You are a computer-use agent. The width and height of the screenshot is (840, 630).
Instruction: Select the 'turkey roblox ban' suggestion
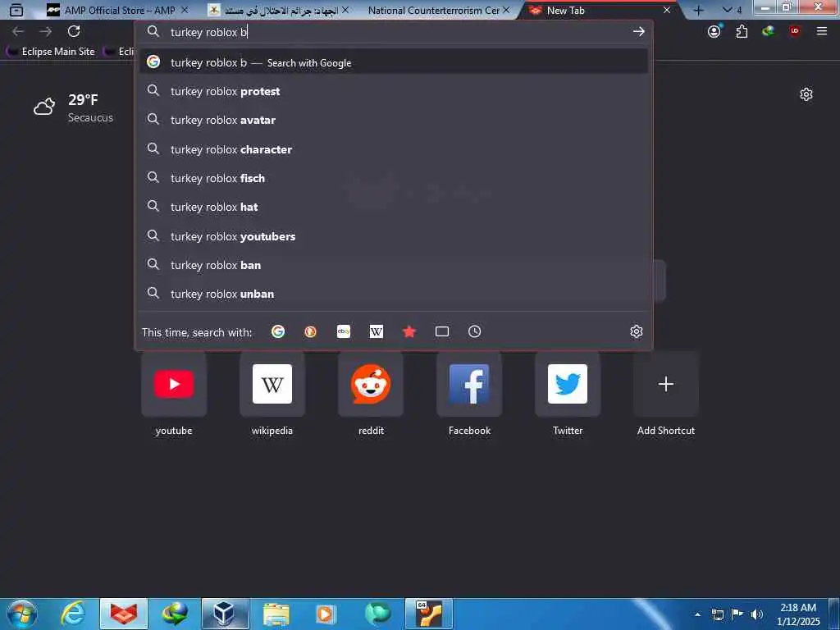pos(394,265)
